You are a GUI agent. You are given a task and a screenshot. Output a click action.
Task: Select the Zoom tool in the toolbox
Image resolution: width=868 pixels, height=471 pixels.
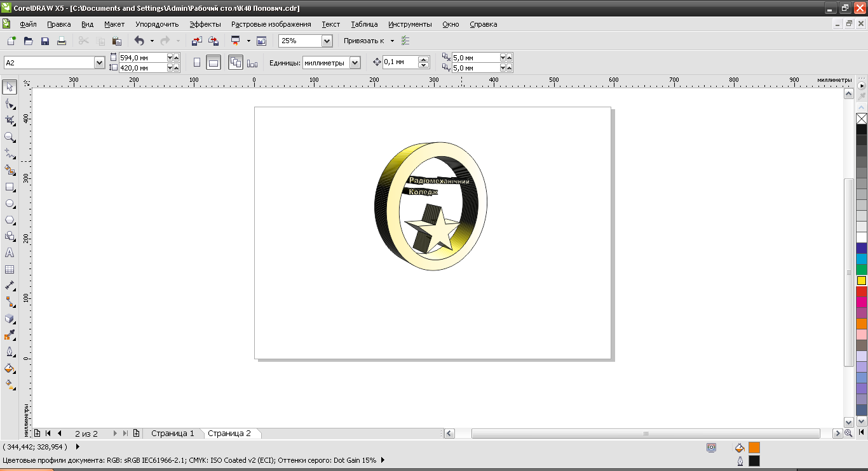click(x=10, y=136)
